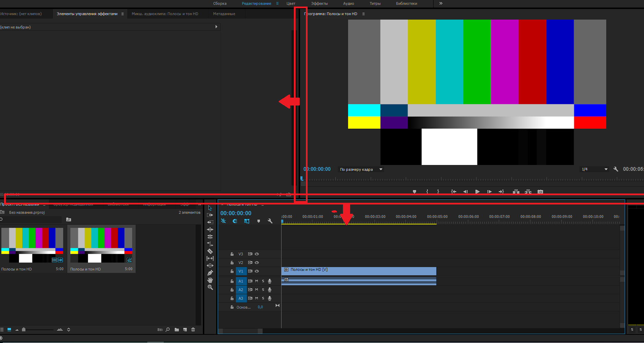Image resolution: width=644 pixels, height=343 pixels.
Task: Select the Slip tool
Action: point(210,258)
